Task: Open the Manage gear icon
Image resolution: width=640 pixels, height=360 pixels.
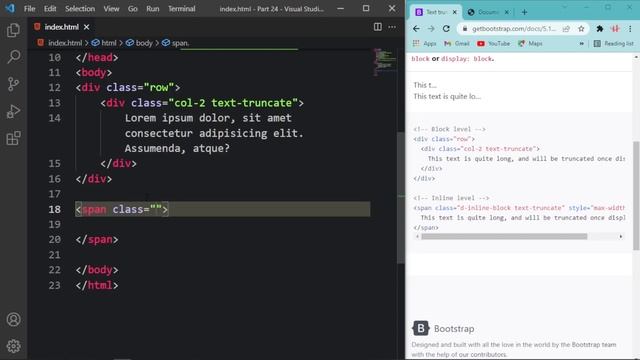Action: [13, 346]
